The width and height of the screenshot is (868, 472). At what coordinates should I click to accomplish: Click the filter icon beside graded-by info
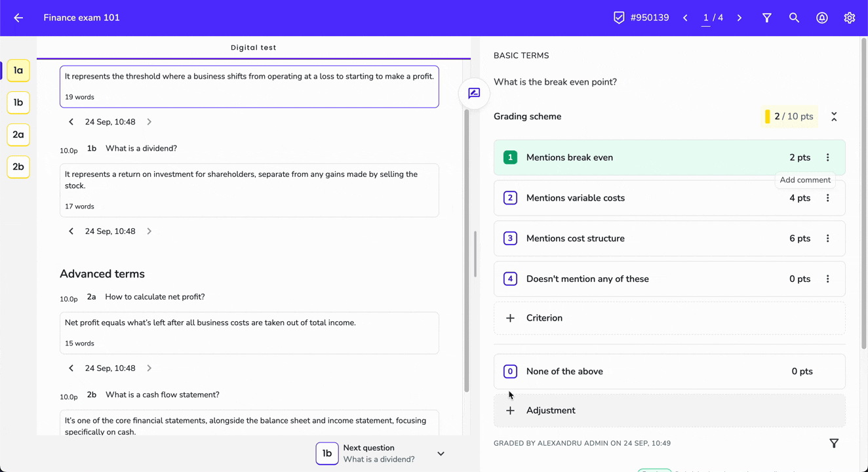[x=834, y=443]
